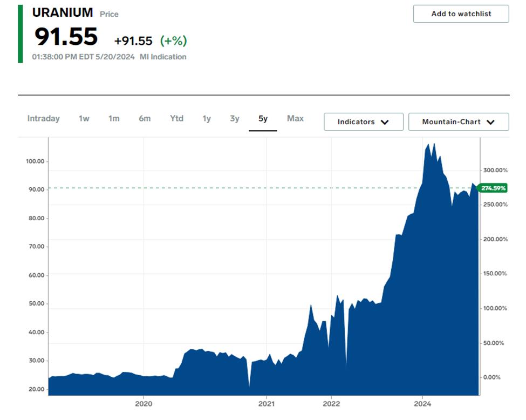Switch chart to Ytd range

[176, 119]
